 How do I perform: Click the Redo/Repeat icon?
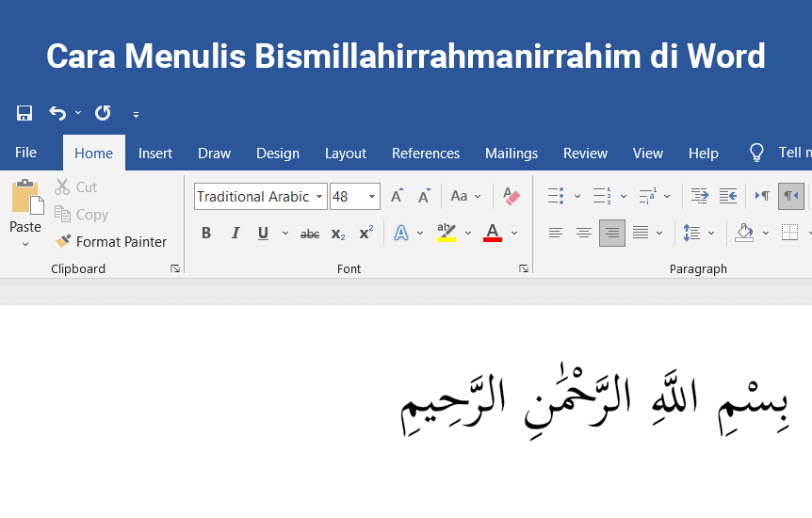pos(103,113)
